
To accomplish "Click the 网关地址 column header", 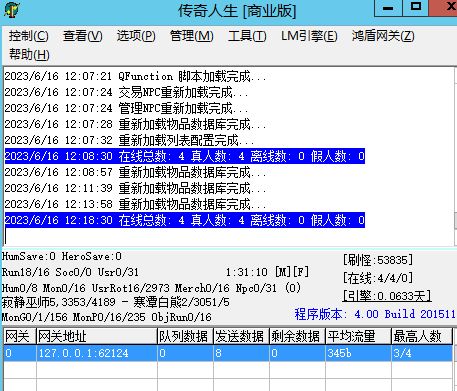I will [x=97, y=336].
